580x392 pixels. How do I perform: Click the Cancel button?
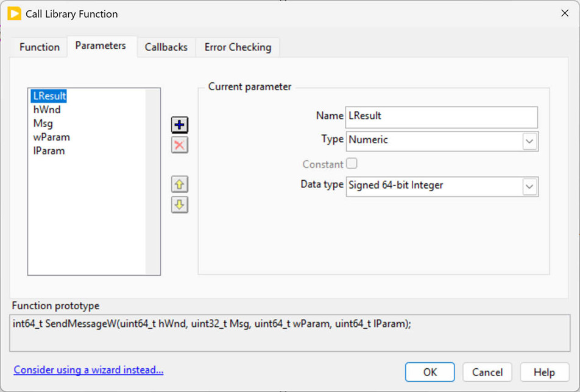(487, 372)
